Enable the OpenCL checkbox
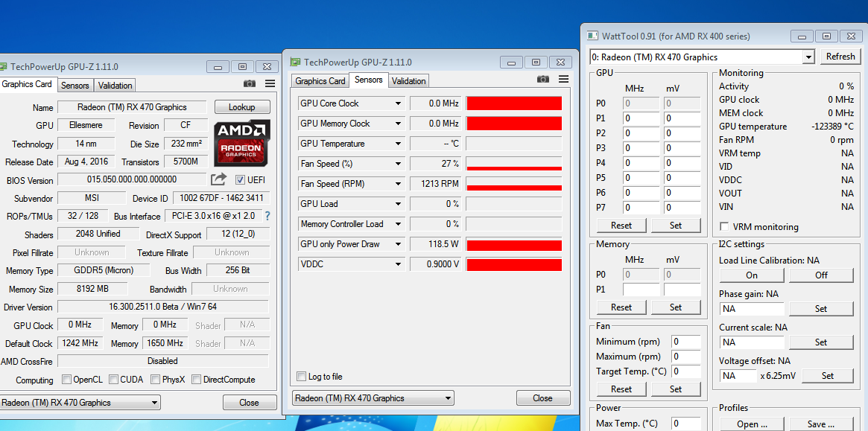Image resolution: width=868 pixels, height=431 pixels. point(66,380)
